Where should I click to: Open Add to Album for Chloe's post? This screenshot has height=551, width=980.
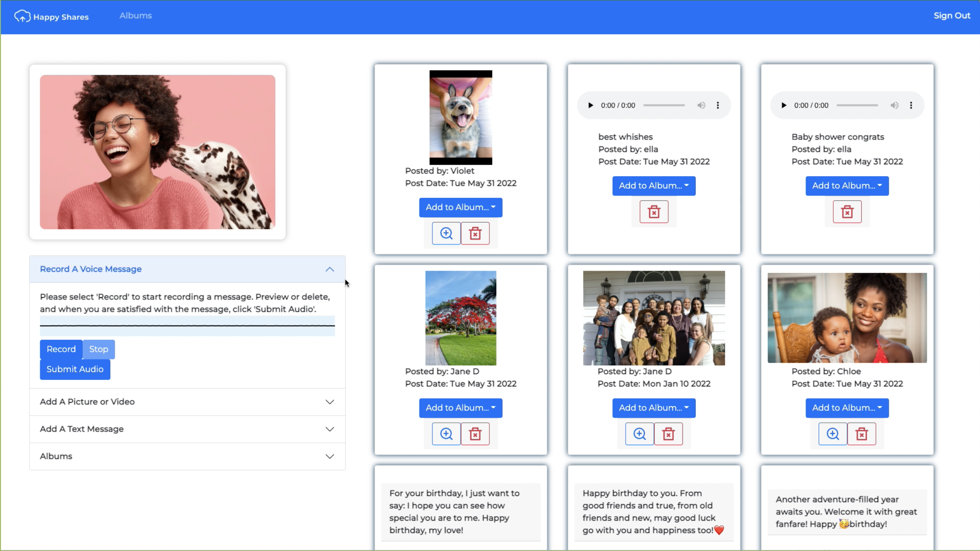tap(847, 408)
